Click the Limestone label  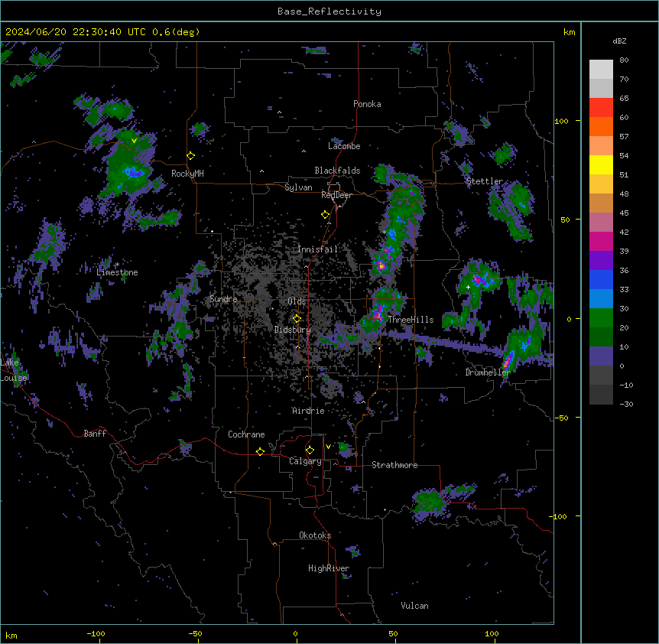(117, 272)
